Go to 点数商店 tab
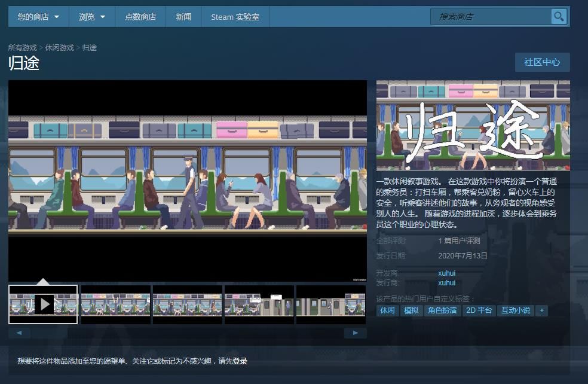 click(140, 17)
